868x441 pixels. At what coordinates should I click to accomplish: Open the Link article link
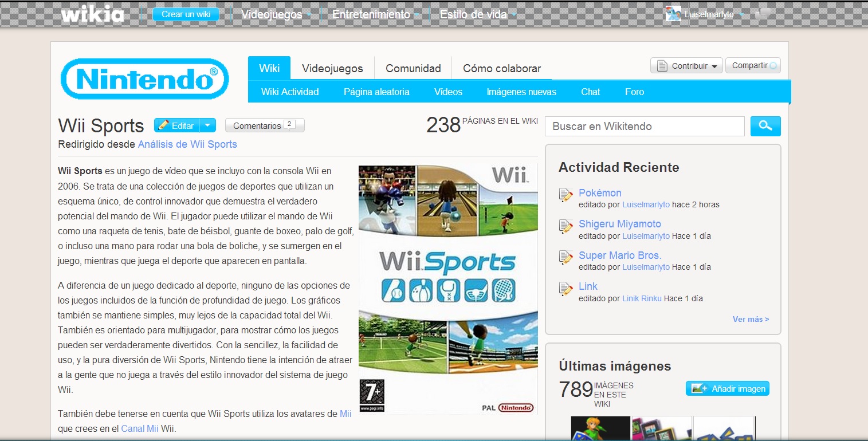[588, 286]
